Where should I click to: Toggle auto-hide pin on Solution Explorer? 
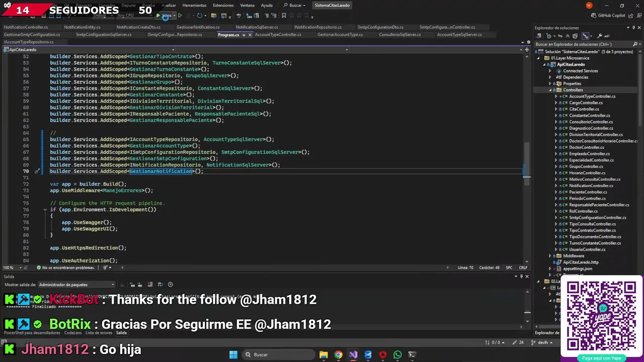click(x=633, y=28)
